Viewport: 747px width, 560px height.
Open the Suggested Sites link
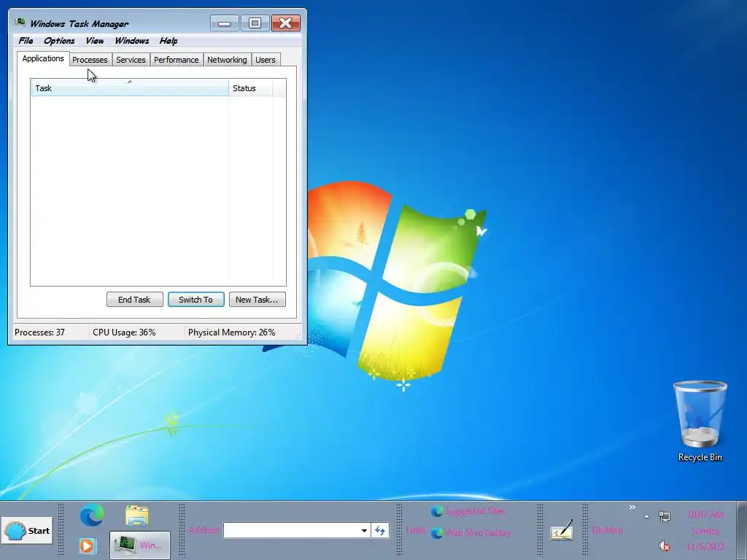[x=468, y=511]
